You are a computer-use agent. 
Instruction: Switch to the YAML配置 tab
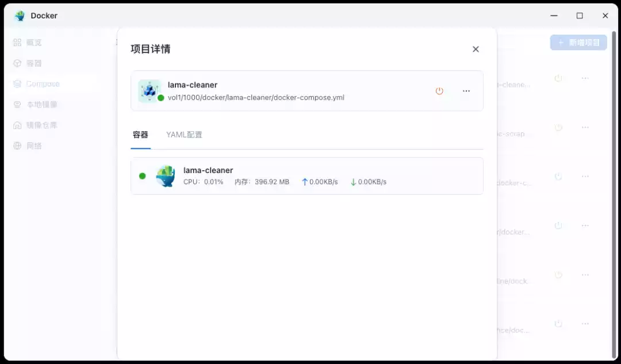click(x=184, y=135)
